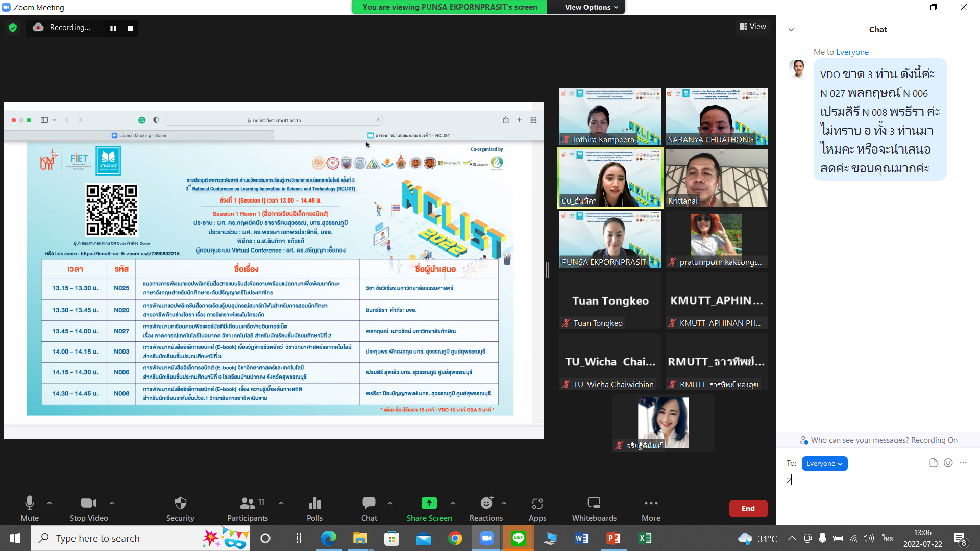Click the View layout button
This screenshot has width=980, height=551.
pos(753,27)
